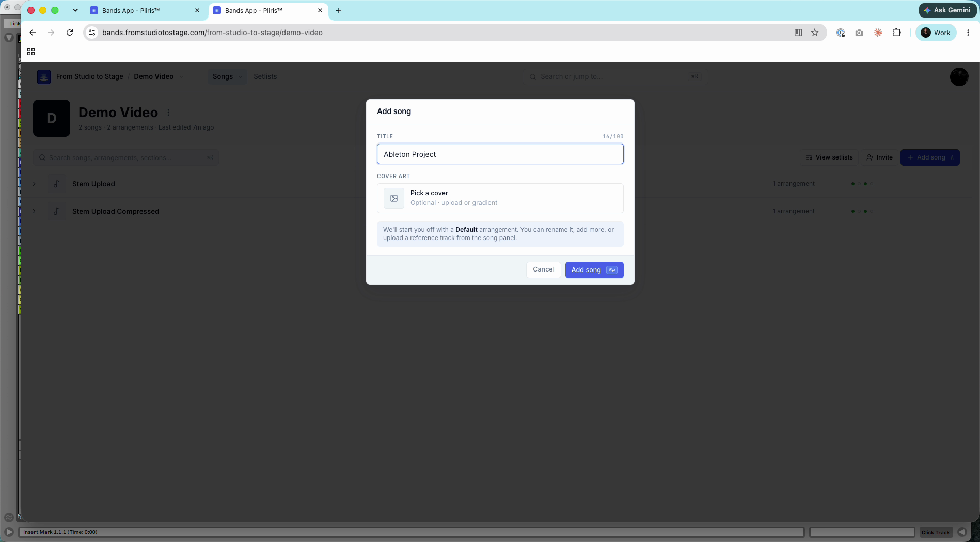
Task: View site information icon in address bar
Action: pyautogui.click(x=92, y=33)
